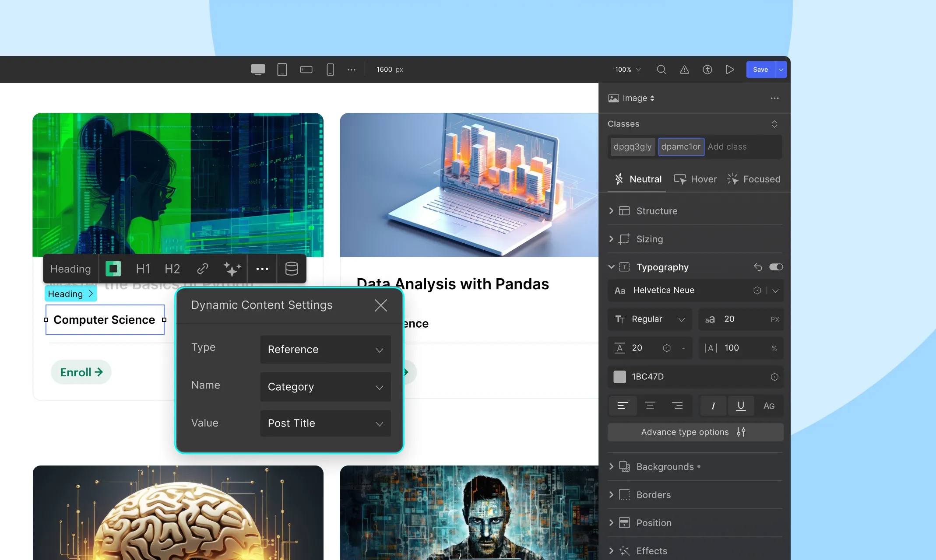Close the Dynamic Content Settings dialog
The width and height of the screenshot is (936, 560).
point(381,305)
